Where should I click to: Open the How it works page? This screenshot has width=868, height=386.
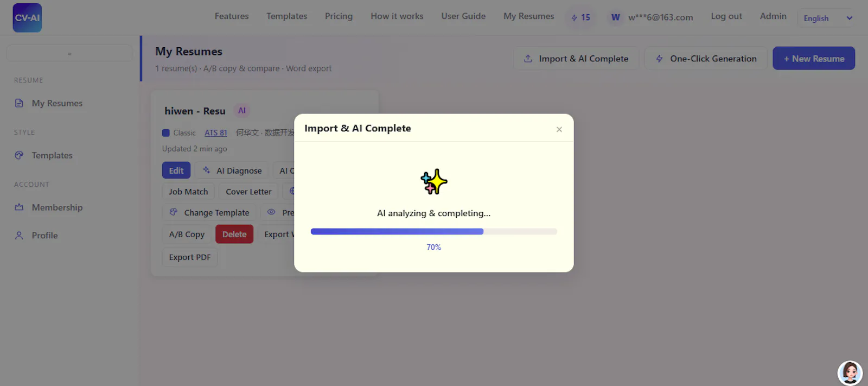coord(397,16)
